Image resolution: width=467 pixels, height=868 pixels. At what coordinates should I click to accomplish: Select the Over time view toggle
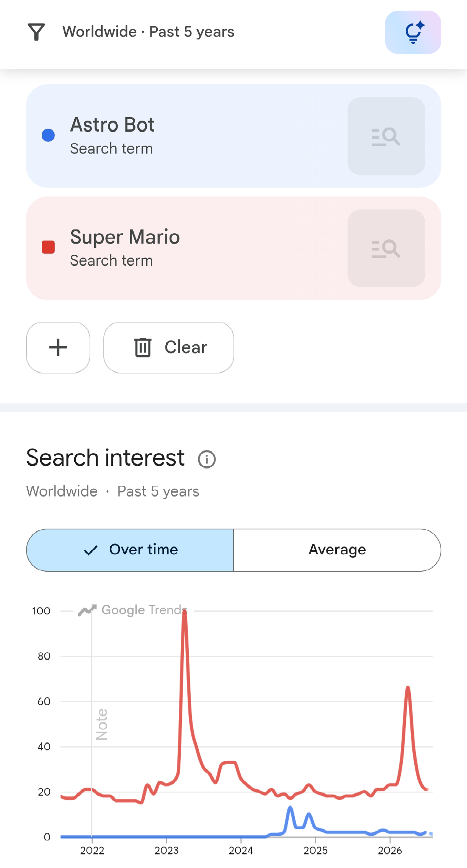click(x=130, y=550)
